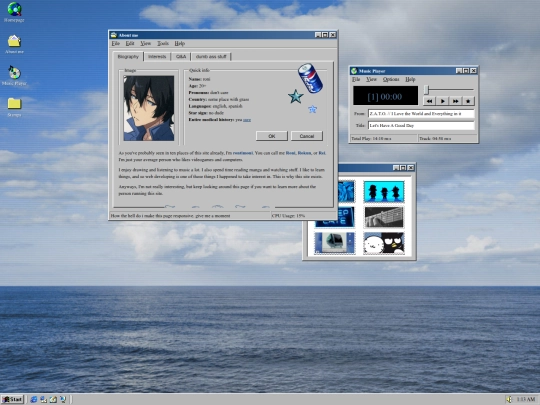Click the taskbar clock
This screenshot has width=540, height=405.
526,399
